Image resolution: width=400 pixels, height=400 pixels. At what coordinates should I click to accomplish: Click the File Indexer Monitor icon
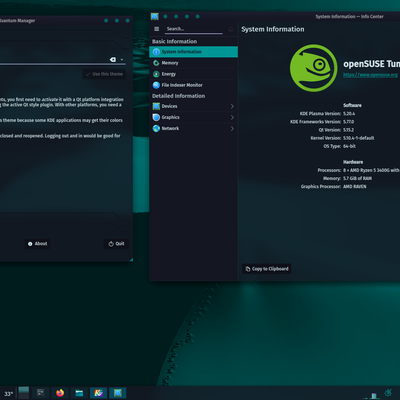(x=156, y=85)
